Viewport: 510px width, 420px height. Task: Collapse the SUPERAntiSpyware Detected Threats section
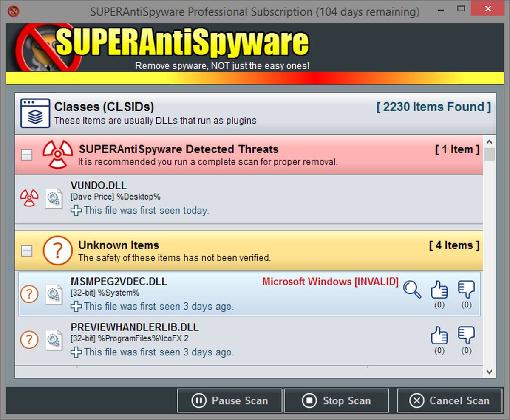point(27,155)
